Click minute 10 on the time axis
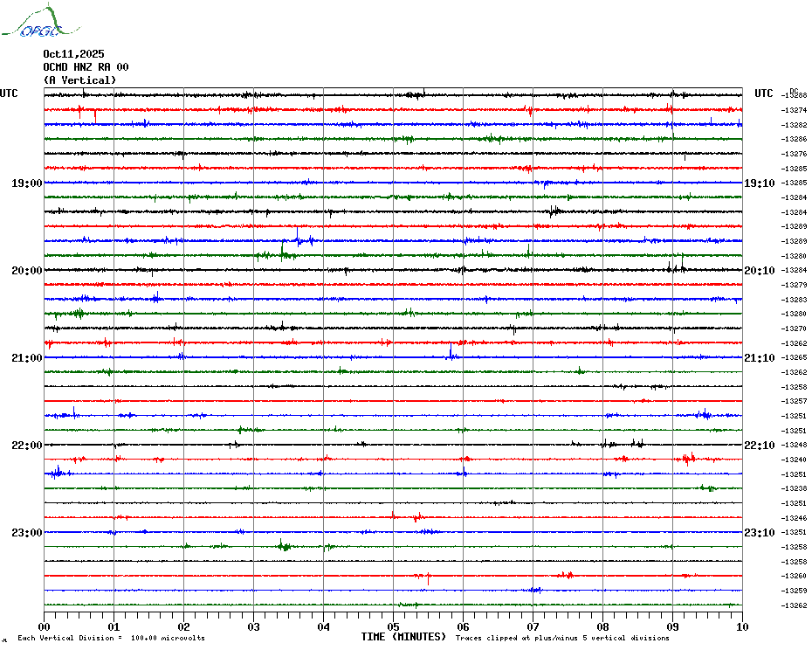The width and height of the screenshot is (812, 650). click(x=742, y=626)
